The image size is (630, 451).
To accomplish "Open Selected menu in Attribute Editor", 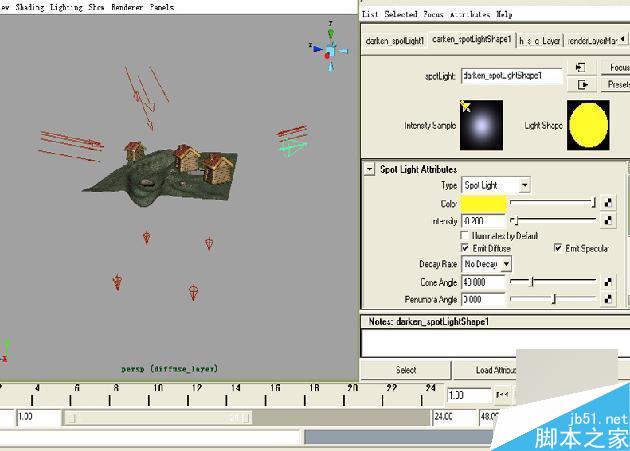I will coord(401,14).
